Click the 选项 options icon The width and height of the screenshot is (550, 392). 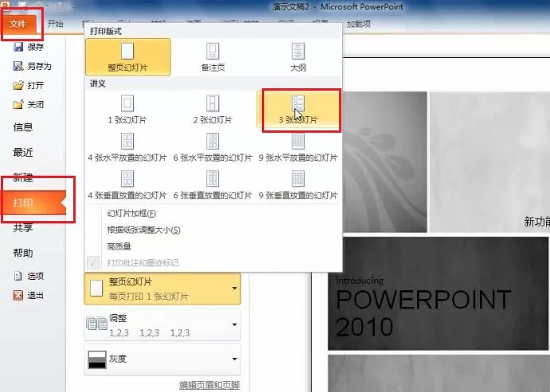[18, 276]
